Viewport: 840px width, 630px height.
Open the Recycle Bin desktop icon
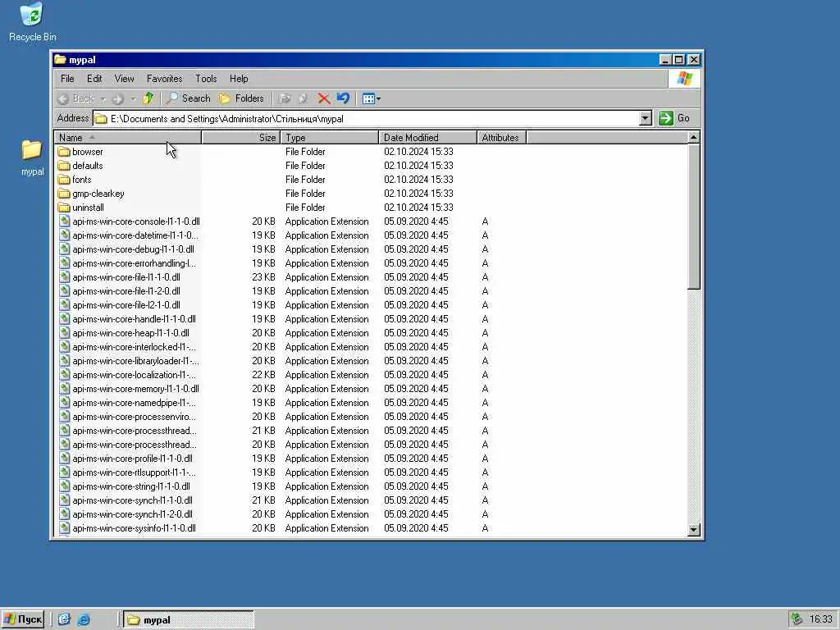(x=32, y=21)
